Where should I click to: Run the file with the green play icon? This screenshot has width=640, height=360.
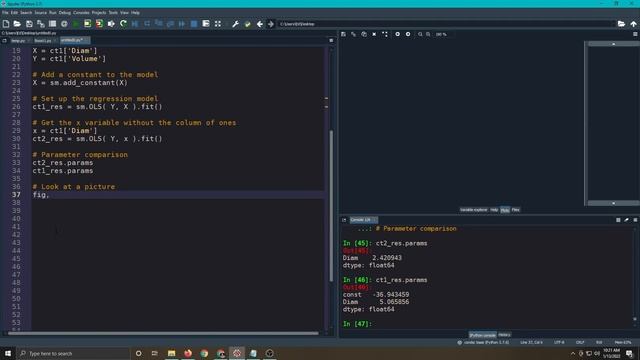(76, 24)
